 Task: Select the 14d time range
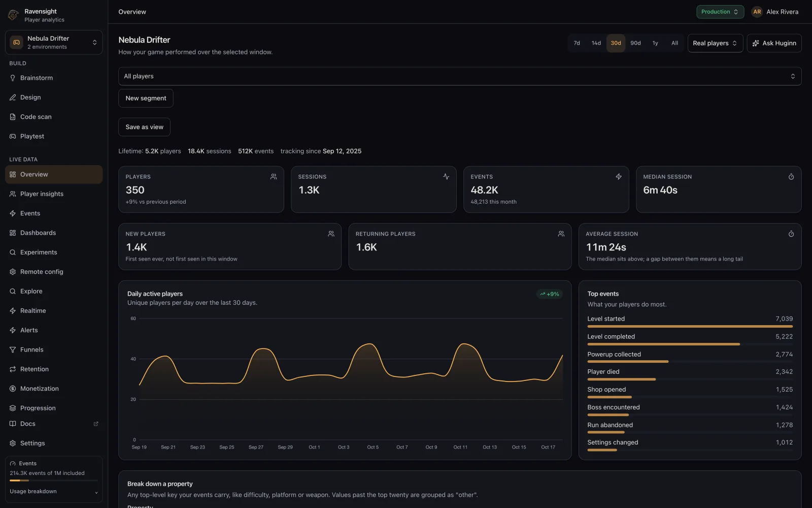point(596,43)
